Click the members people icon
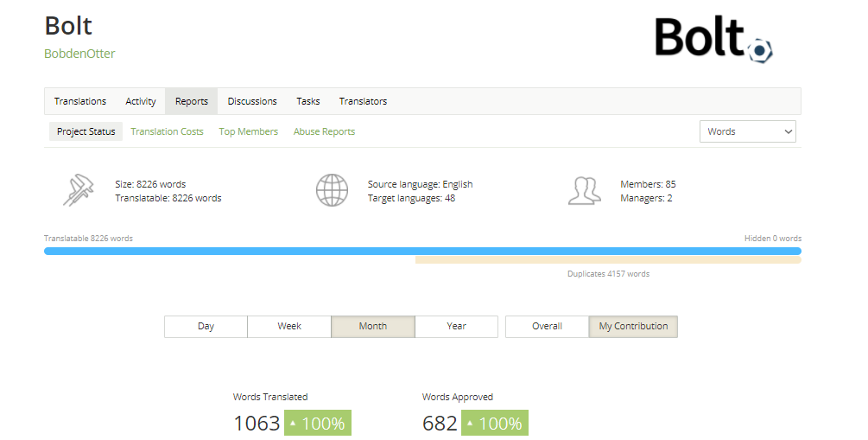This screenshot has width=868, height=440. [x=585, y=191]
